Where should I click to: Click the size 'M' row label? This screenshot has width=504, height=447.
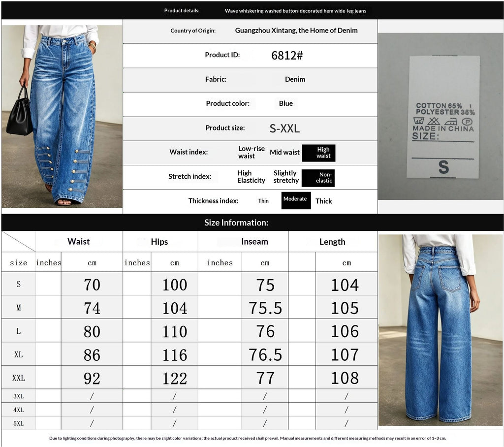pos(18,308)
